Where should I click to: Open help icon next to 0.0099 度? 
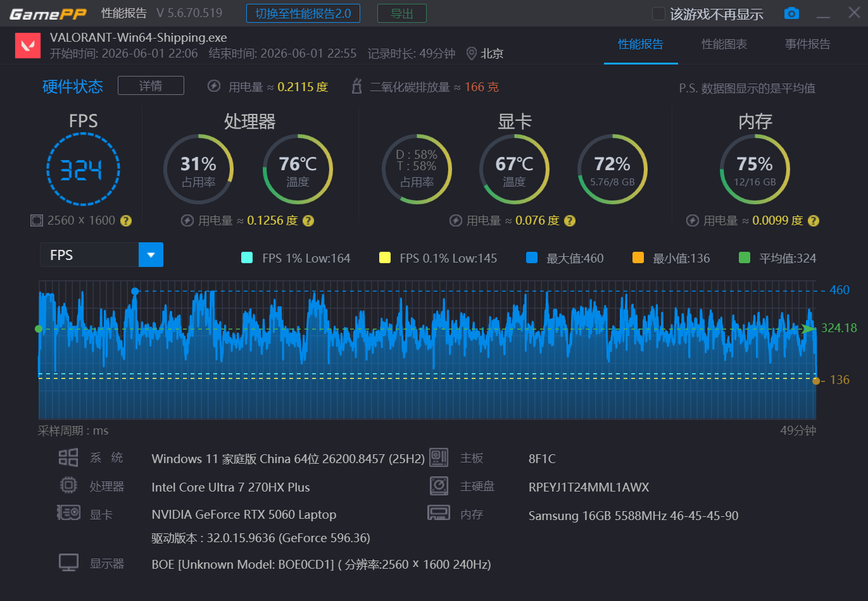(x=814, y=221)
